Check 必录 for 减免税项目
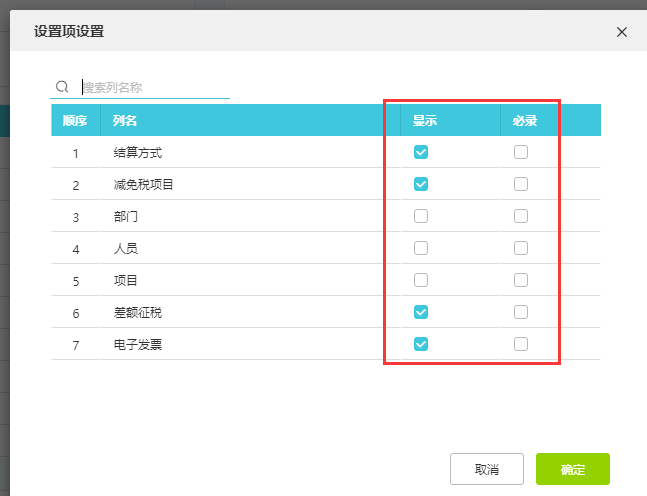This screenshot has height=496, width=647. coord(521,184)
